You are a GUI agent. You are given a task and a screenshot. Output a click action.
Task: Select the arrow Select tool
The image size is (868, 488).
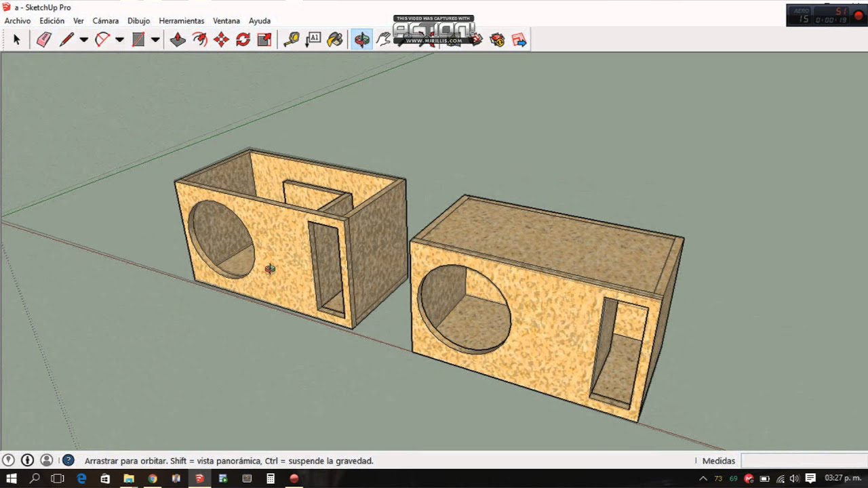point(17,40)
